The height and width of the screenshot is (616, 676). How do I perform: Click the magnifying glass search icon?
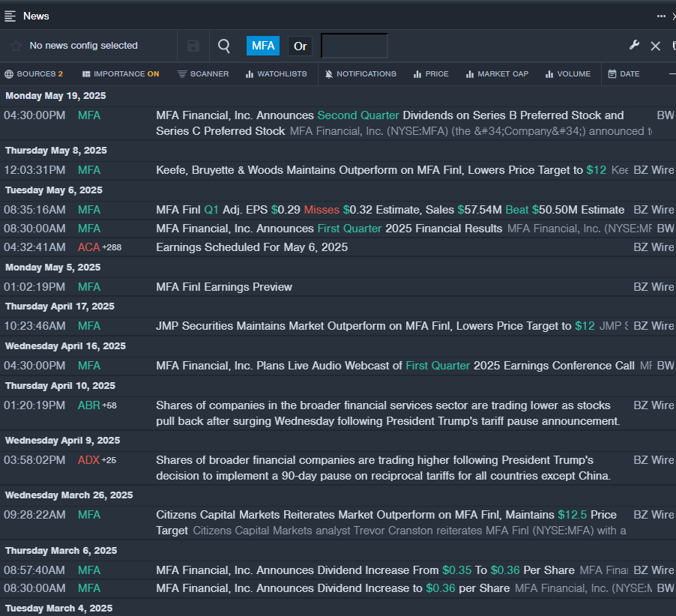coord(224,46)
